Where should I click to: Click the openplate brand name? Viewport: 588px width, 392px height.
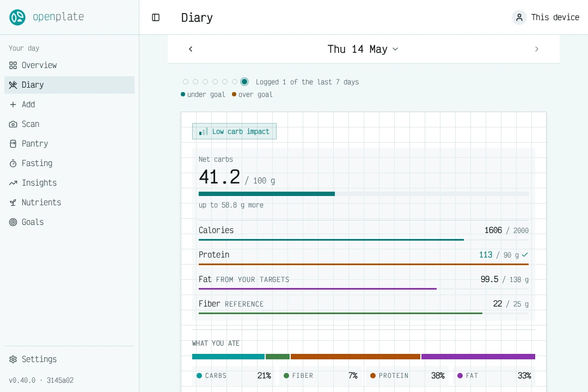tap(58, 17)
